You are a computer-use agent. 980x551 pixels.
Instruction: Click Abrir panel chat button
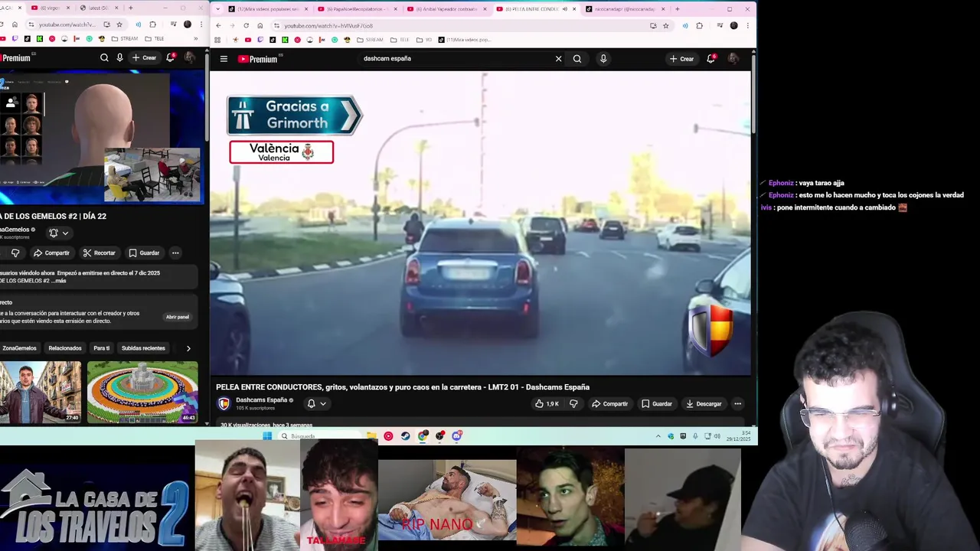coord(178,317)
